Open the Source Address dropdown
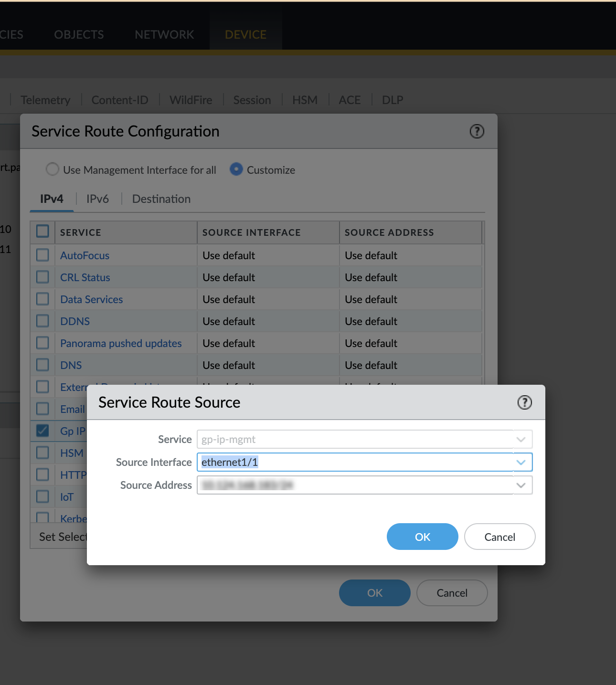The height and width of the screenshot is (685, 616). [x=521, y=485]
